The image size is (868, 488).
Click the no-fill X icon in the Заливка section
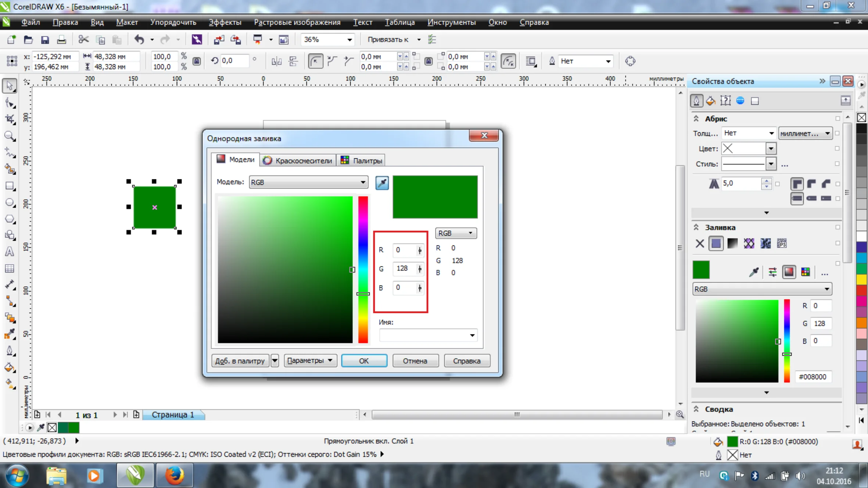(x=700, y=243)
